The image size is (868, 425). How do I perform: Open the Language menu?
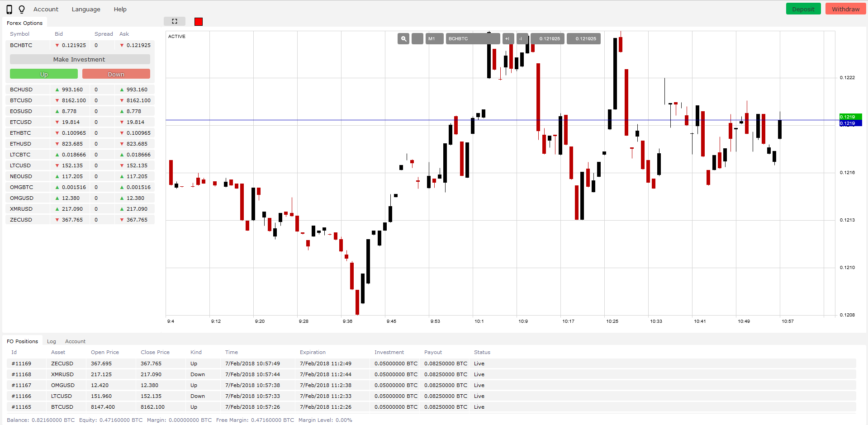pyautogui.click(x=86, y=9)
